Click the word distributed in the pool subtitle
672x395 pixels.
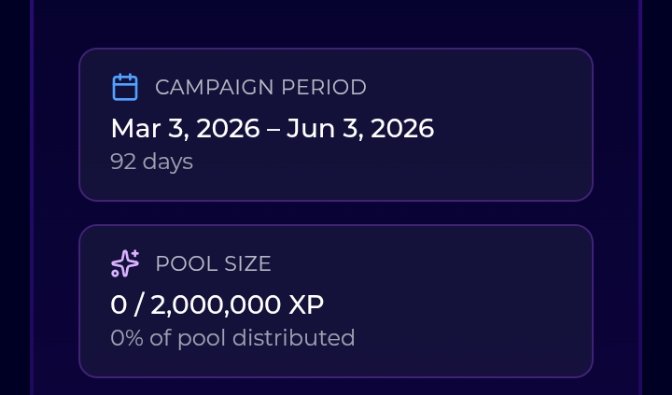tap(294, 337)
